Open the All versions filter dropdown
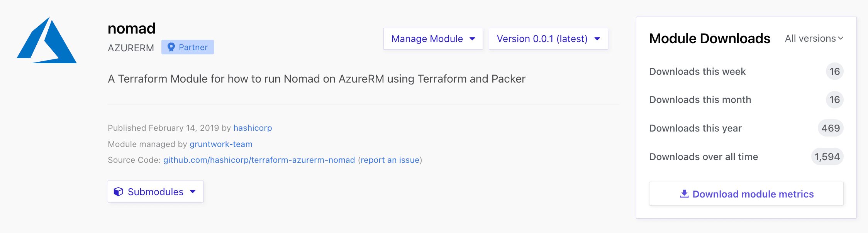Screen dimensions: 868x233 coord(814,39)
